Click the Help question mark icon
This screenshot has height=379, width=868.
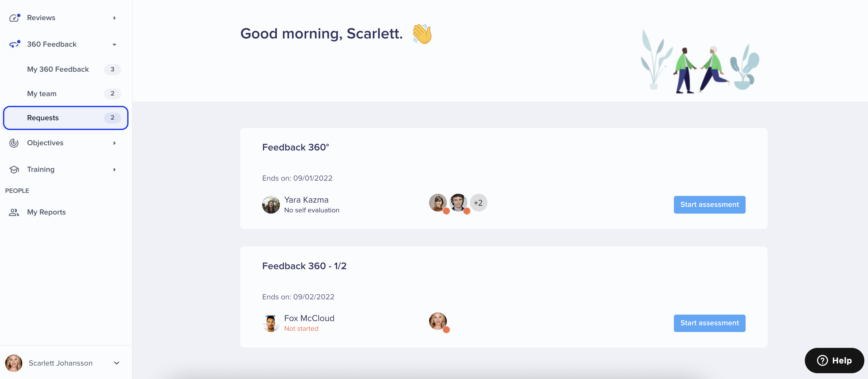[822, 360]
